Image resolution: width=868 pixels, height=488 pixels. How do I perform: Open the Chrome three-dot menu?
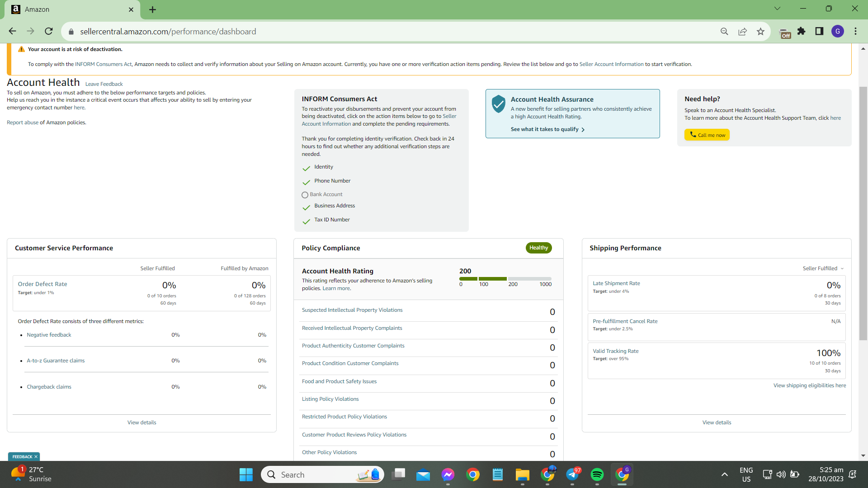pyautogui.click(x=856, y=31)
